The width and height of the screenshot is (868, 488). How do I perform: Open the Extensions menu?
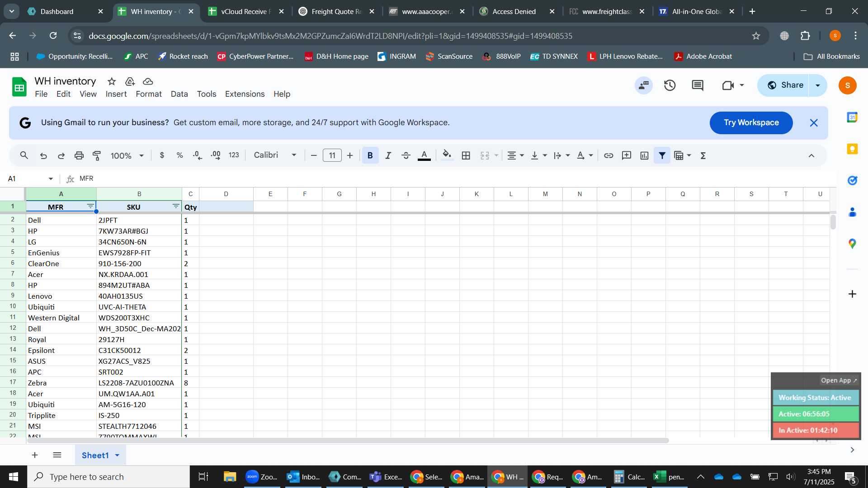(x=245, y=94)
